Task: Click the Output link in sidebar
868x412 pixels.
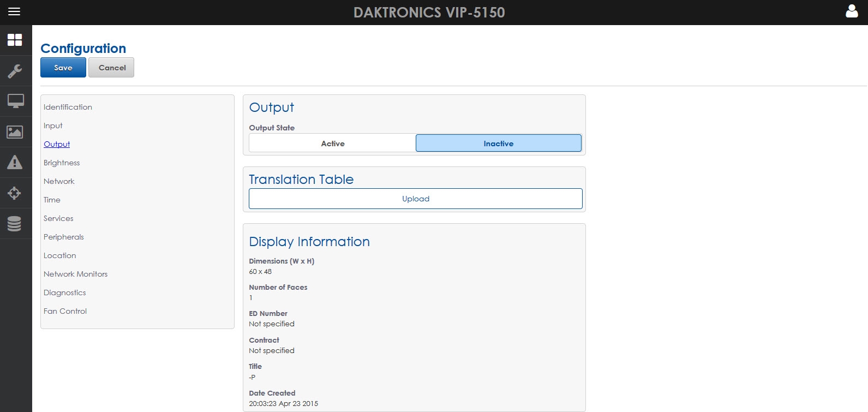Action: pos(57,144)
